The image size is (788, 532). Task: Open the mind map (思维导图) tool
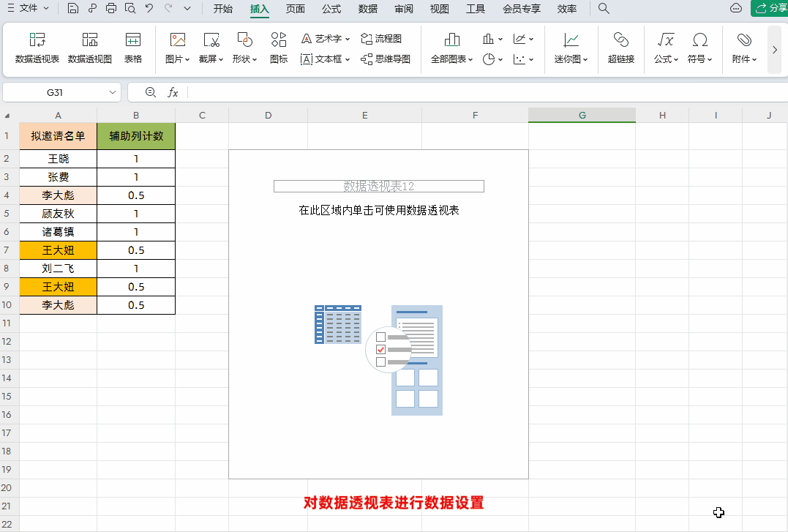pyautogui.click(x=386, y=59)
